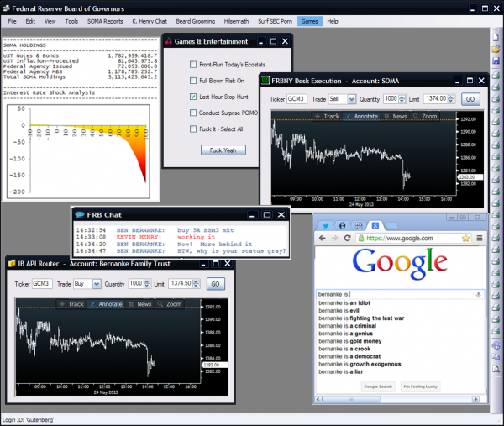
Task: Open the Trade Buy dropdown in IB API Router
Action: (x=97, y=284)
